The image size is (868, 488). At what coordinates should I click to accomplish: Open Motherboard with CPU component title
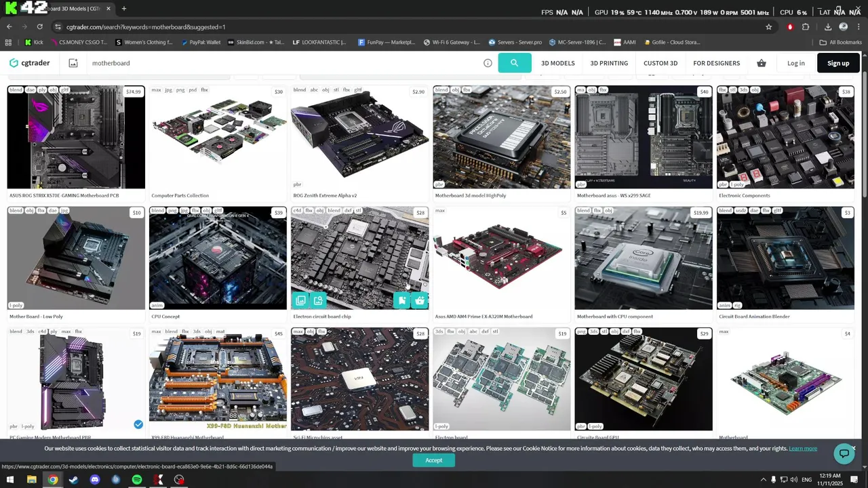pos(615,317)
